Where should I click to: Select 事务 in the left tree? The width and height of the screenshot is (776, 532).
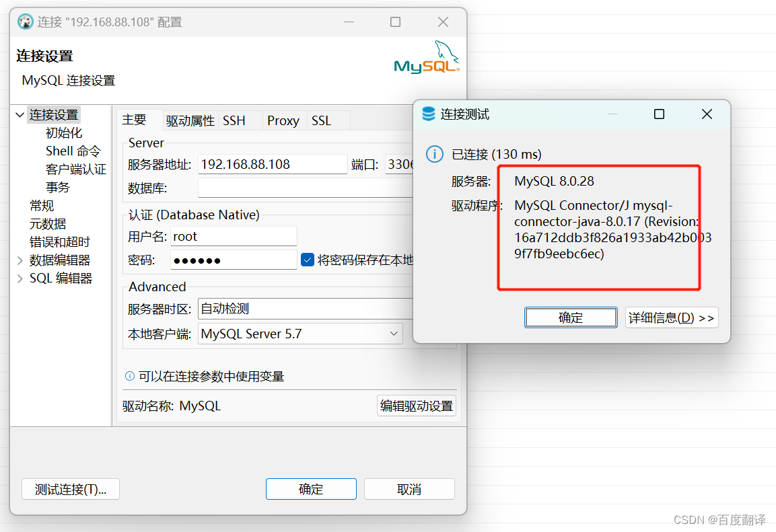pos(58,188)
